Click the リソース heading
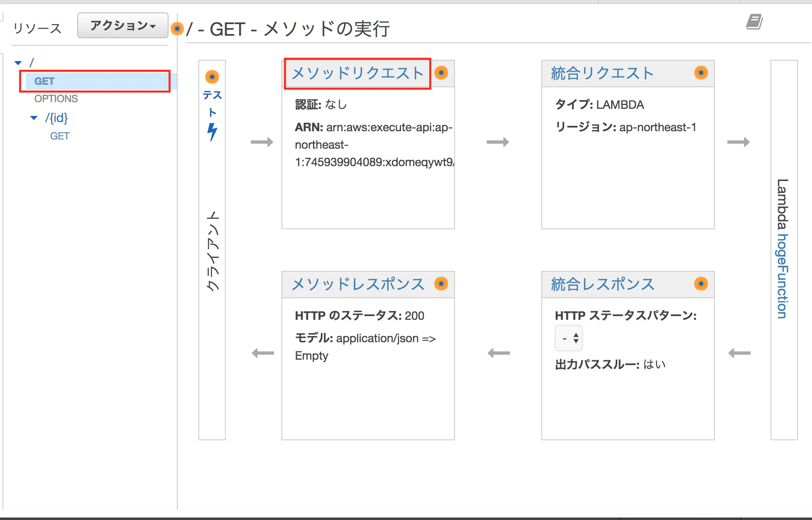This screenshot has width=812, height=520. click(x=37, y=28)
